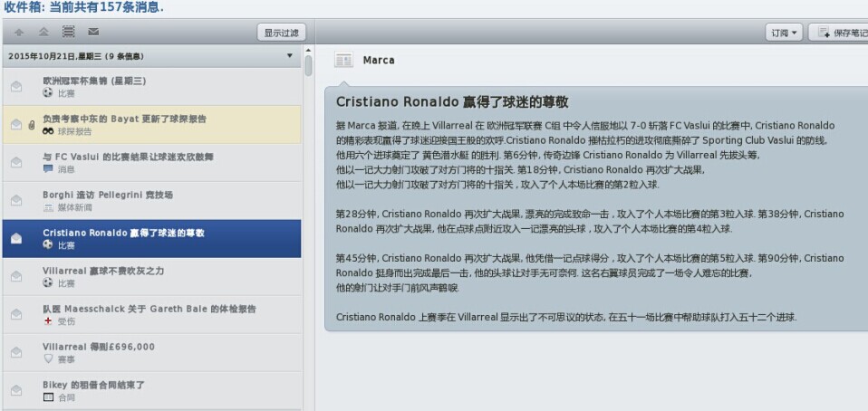Collapse the 2015年10月21日 date group arrow
The width and height of the screenshot is (868, 411).
[290, 56]
